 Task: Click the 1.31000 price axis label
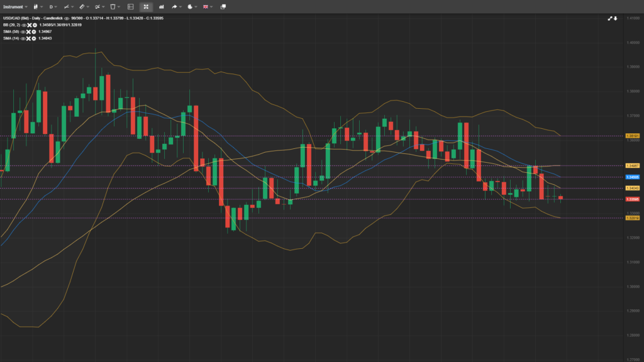[x=633, y=262]
